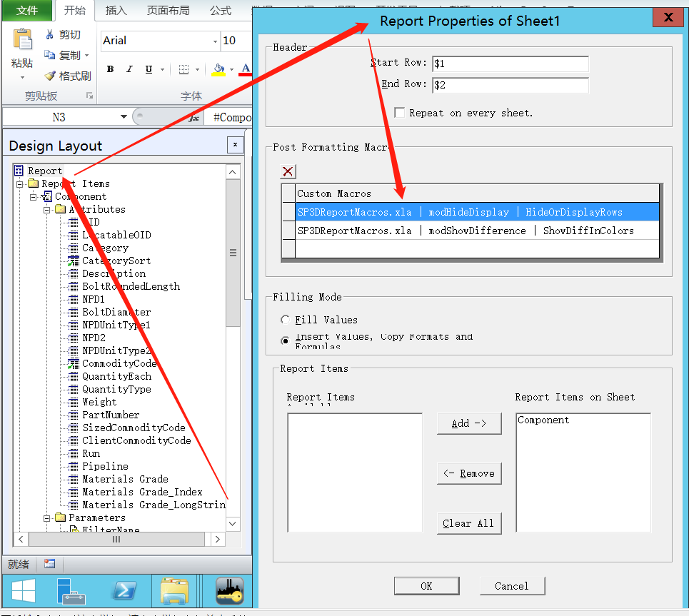Open the font name dropdown
Viewport: 689px width, 616px height.
point(216,41)
